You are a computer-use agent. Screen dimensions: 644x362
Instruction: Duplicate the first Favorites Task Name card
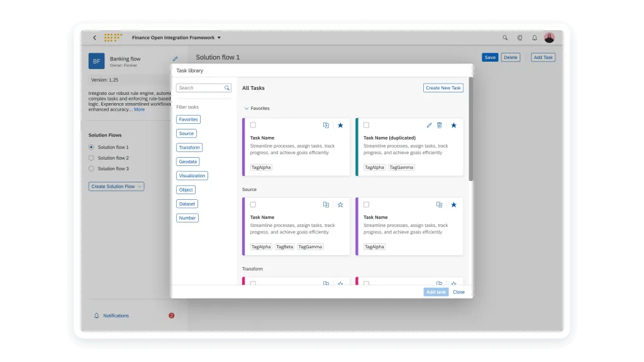(x=326, y=125)
